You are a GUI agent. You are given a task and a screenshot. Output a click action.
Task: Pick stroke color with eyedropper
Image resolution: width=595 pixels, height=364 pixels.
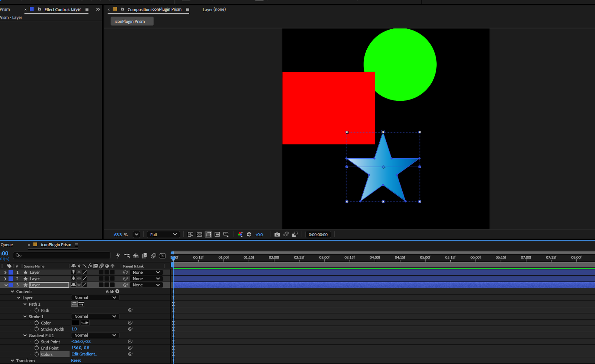85,323
